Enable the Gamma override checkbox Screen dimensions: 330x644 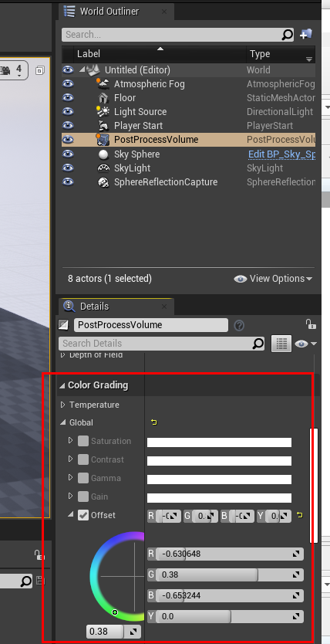[83, 478]
